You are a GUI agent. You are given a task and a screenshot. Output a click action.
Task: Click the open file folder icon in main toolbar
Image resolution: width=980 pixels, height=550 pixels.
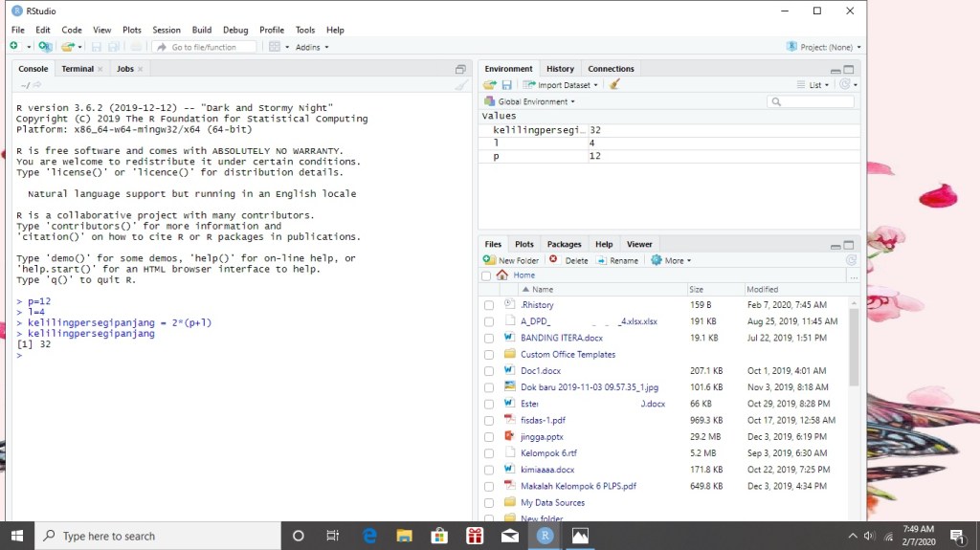click(67, 47)
